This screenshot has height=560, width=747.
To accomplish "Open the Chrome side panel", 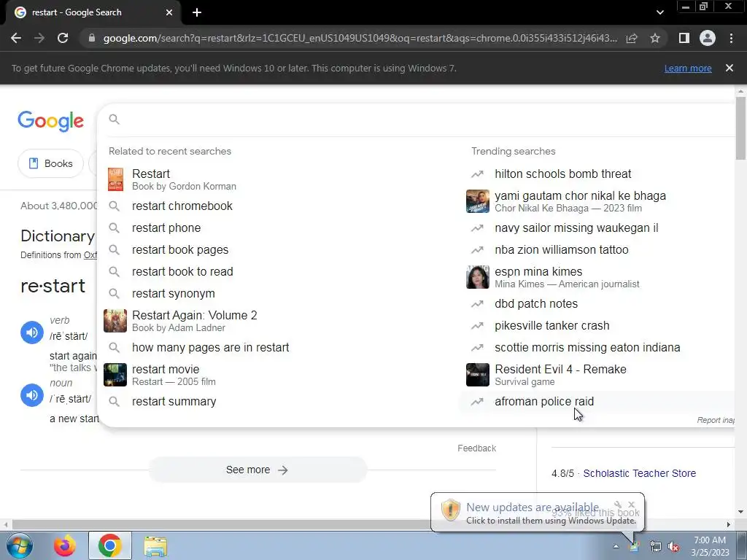I will pos(684,38).
